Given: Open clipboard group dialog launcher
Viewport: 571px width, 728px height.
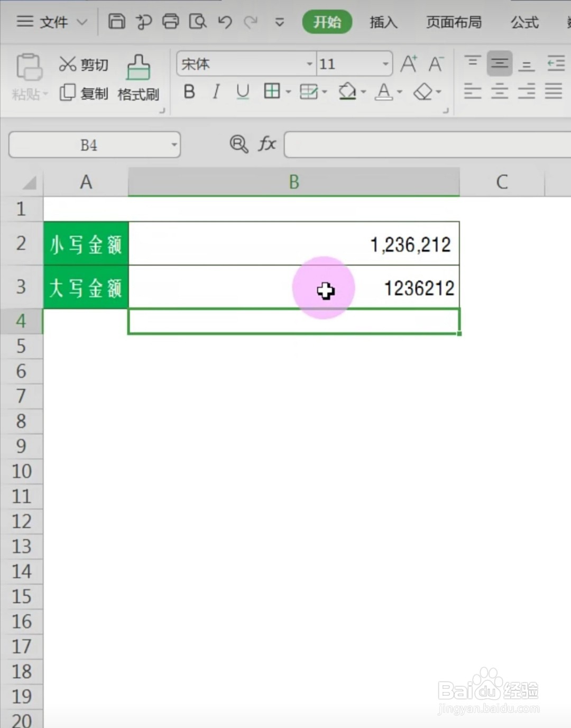Looking at the screenshot, I should (162, 111).
